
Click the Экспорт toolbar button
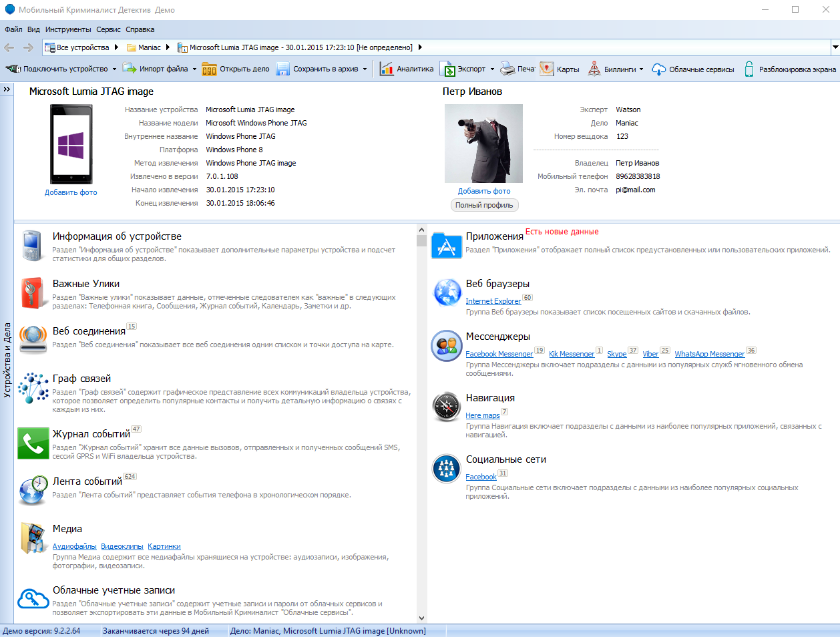462,69
